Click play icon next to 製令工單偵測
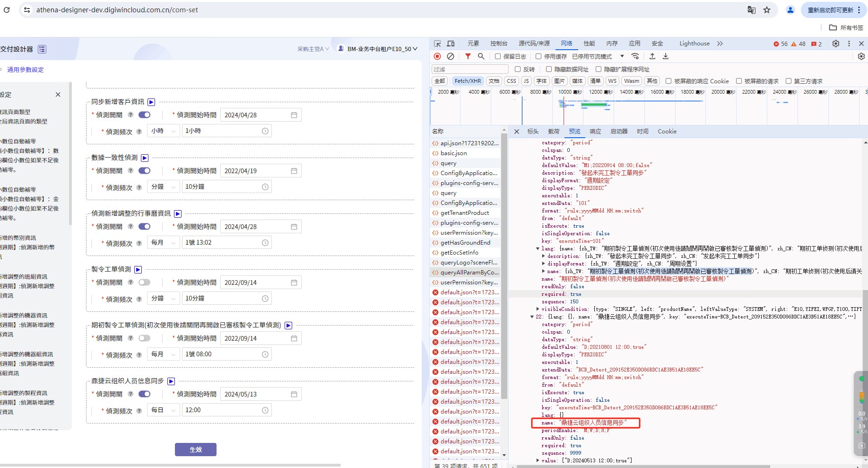Viewport: 868px width, 468px height. (138, 270)
